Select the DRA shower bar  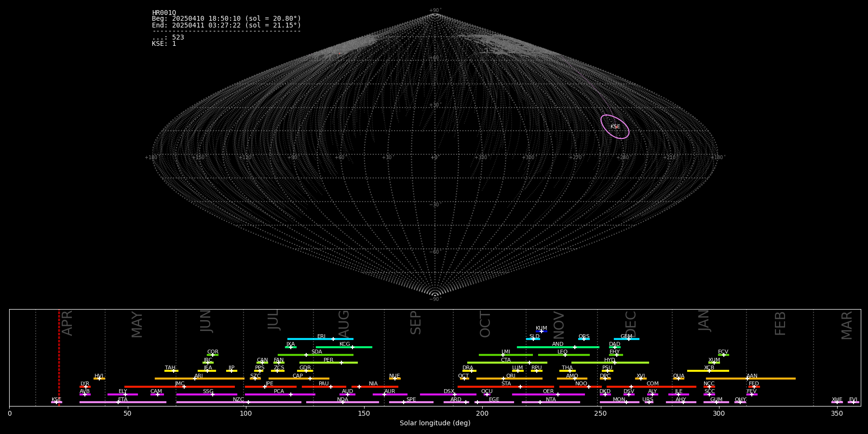[x=469, y=370]
